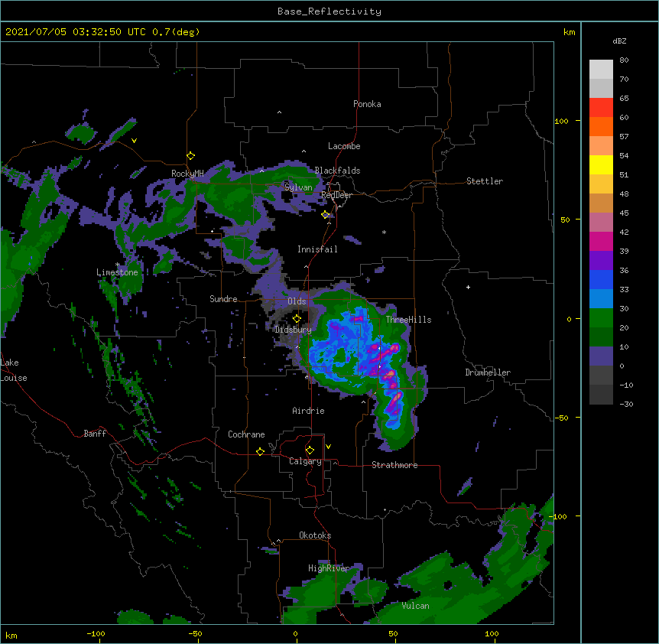Click the Vulcan label
Viewport: 659px width, 644px height.
(415, 606)
